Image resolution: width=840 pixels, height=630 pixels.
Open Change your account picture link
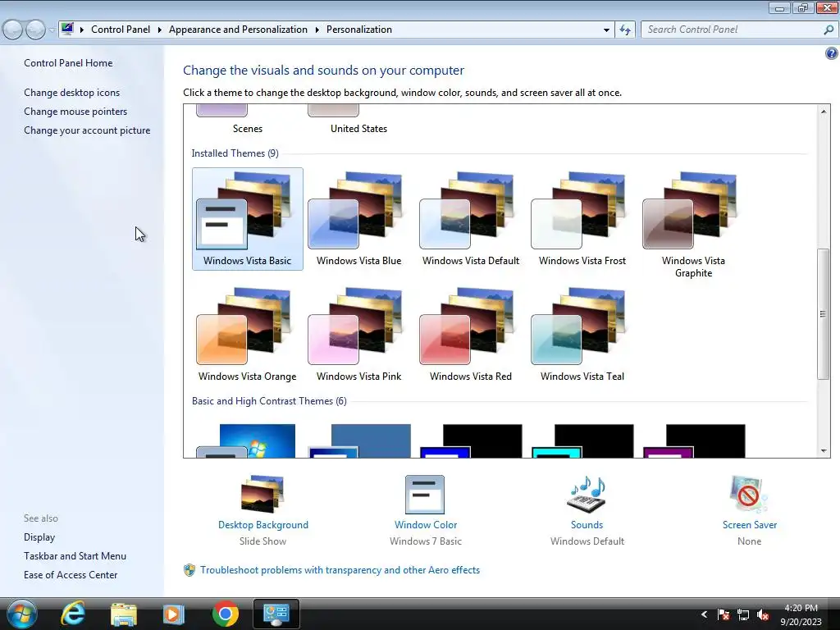click(x=87, y=130)
